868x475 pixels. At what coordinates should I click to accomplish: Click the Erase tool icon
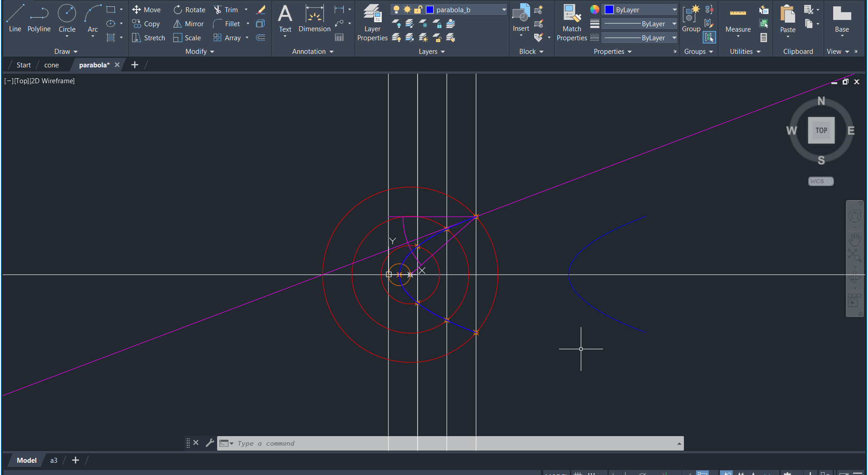tap(261, 9)
